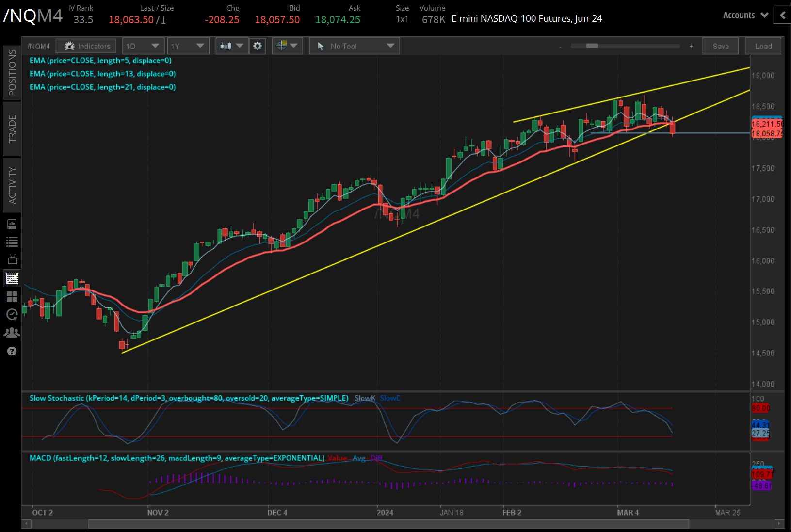
Task: Click the Indicators button
Action: (x=86, y=46)
